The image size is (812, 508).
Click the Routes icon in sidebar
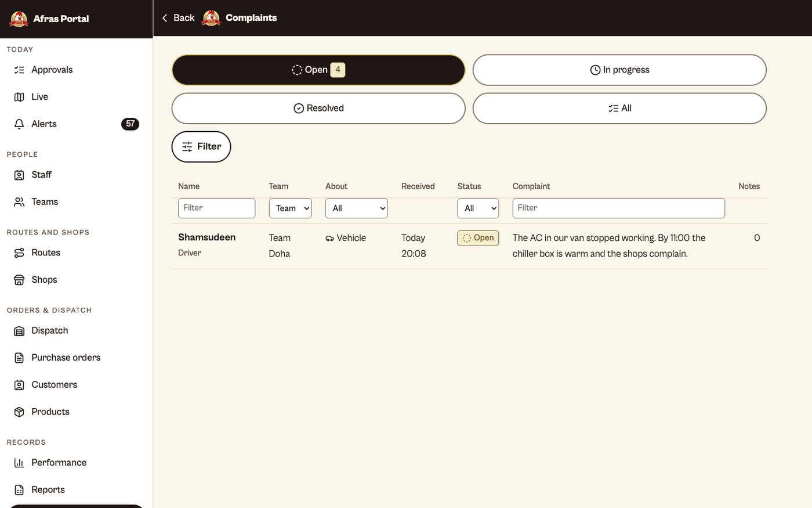pyautogui.click(x=19, y=253)
